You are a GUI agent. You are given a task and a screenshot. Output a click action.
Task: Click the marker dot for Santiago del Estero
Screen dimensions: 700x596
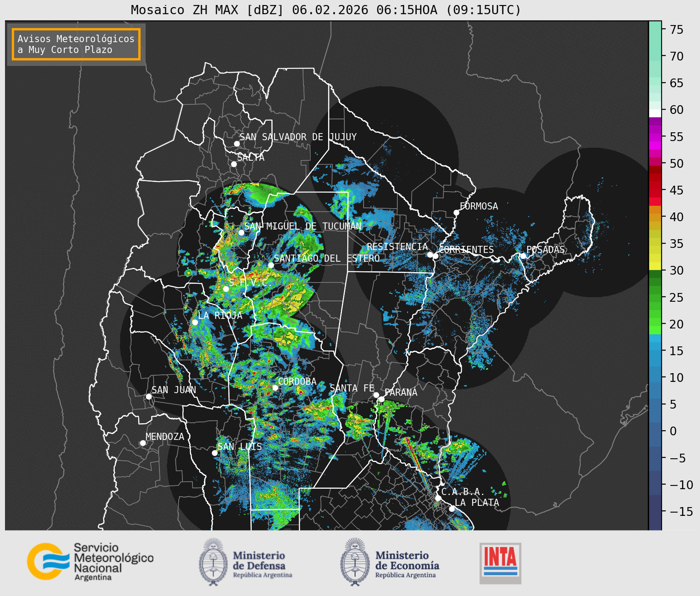click(x=271, y=265)
